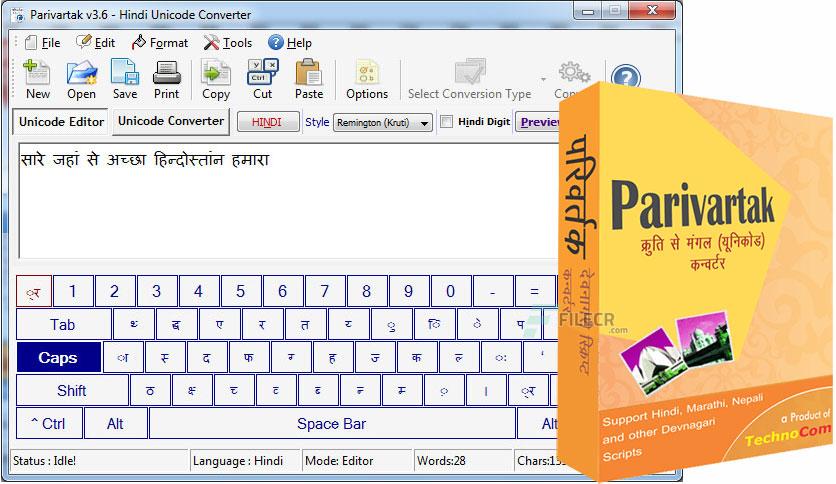836x484 pixels.
Task: Paste clipboard text with the Paste icon
Action: [309, 79]
